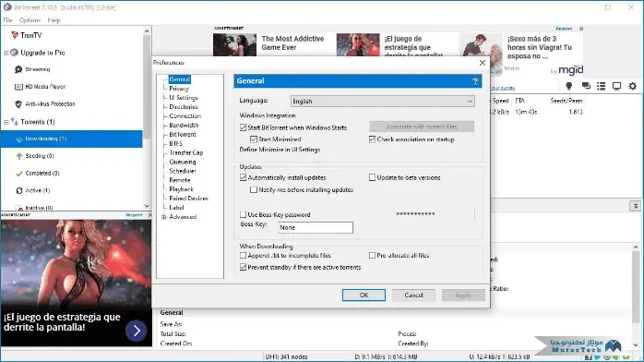Toggle Check association on startup
Screen dimensions: 644x362
click(x=372, y=139)
